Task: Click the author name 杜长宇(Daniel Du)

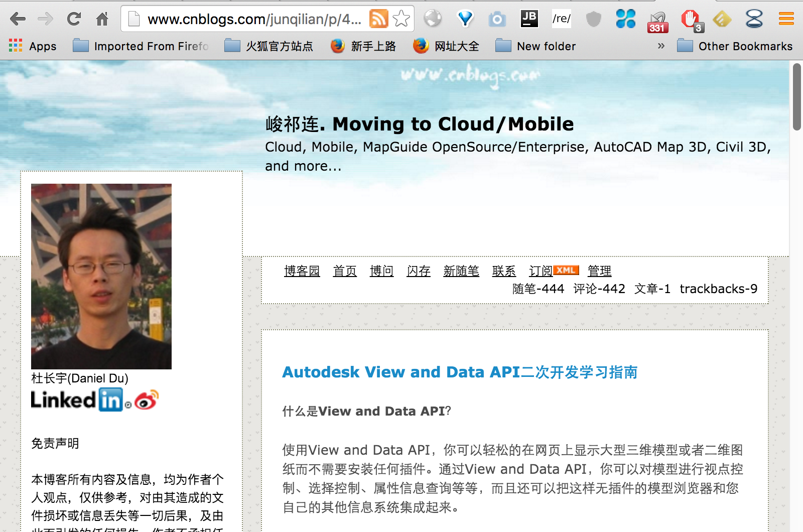Action: (80, 378)
